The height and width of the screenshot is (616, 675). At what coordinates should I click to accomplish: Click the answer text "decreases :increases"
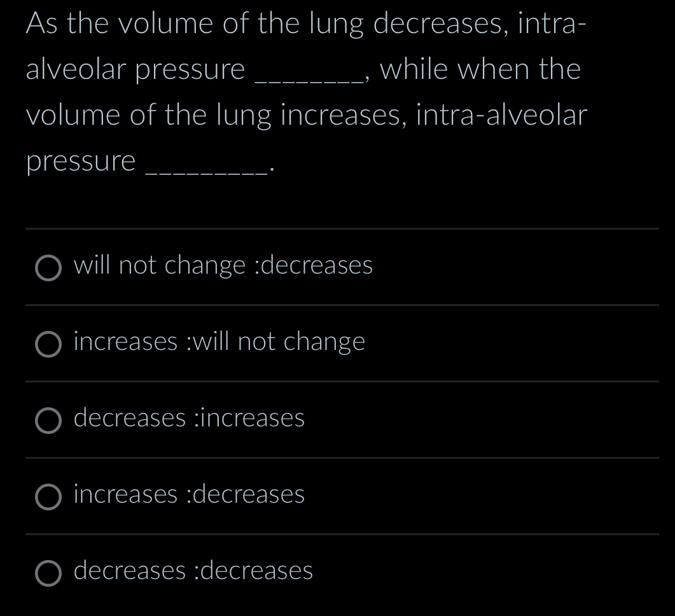tap(189, 419)
